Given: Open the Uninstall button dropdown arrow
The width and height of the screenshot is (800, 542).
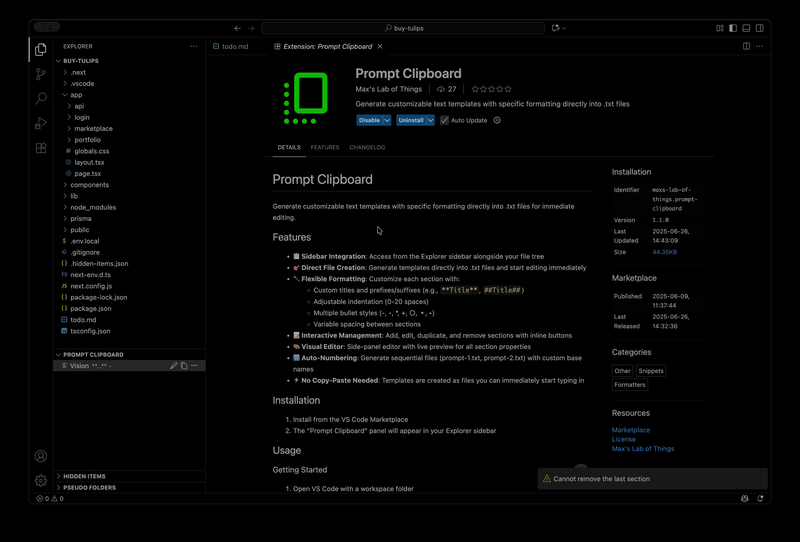Looking at the screenshot, I should (431, 120).
